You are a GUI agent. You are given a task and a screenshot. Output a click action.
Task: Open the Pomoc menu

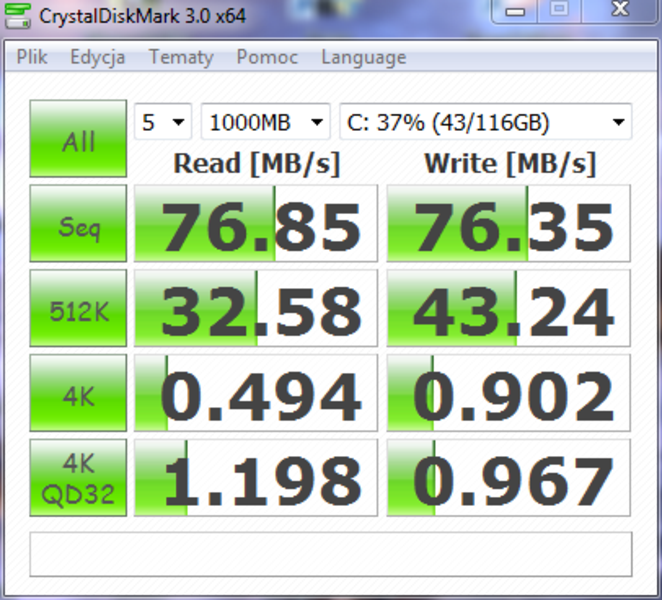pyautogui.click(x=267, y=57)
